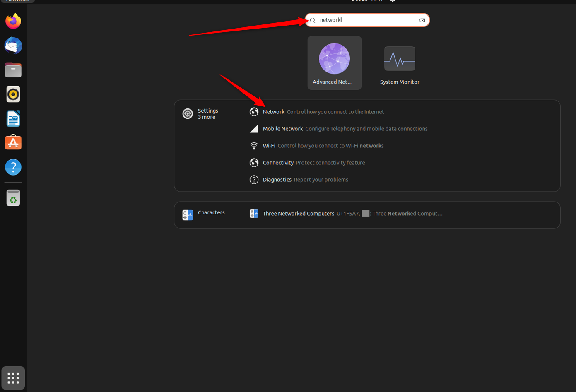576x392 pixels.
Task: Open Network settings result
Action: tap(274, 112)
